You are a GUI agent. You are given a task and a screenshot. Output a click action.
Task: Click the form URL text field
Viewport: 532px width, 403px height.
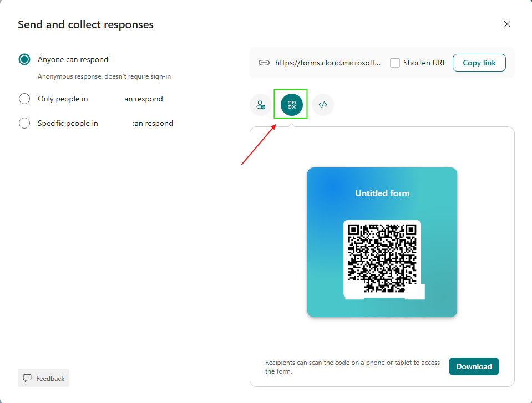pyautogui.click(x=328, y=63)
